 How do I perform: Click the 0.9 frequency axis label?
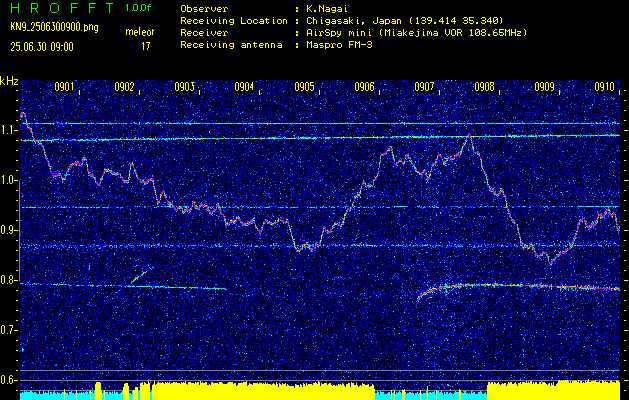(x=8, y=230)
